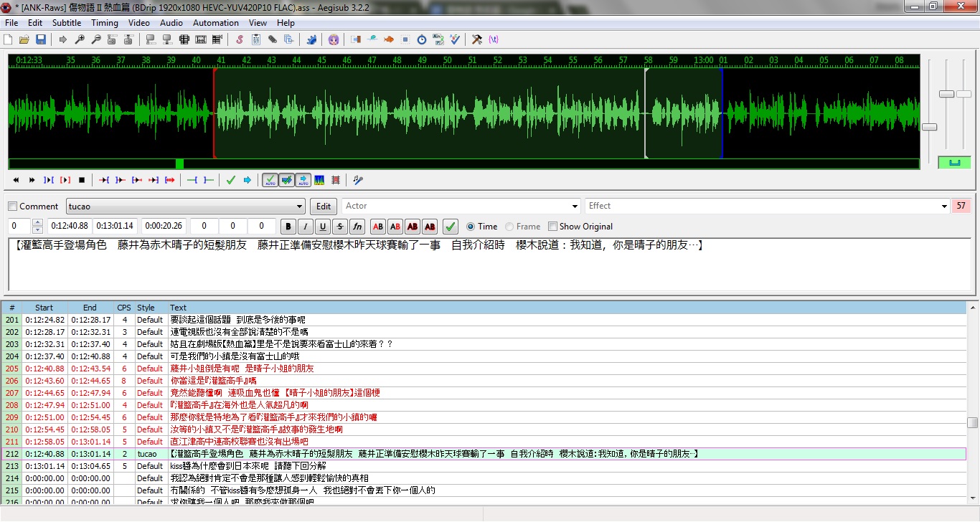Go to previous line in audio toolbar
The width and height of the screenshot is (980, 522).
click(16, 180)
